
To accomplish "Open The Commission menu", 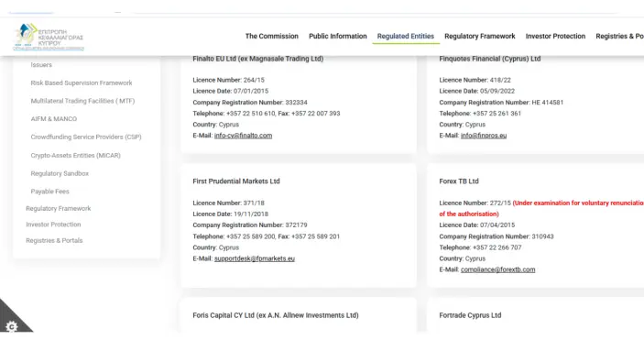I will [271, 36].
